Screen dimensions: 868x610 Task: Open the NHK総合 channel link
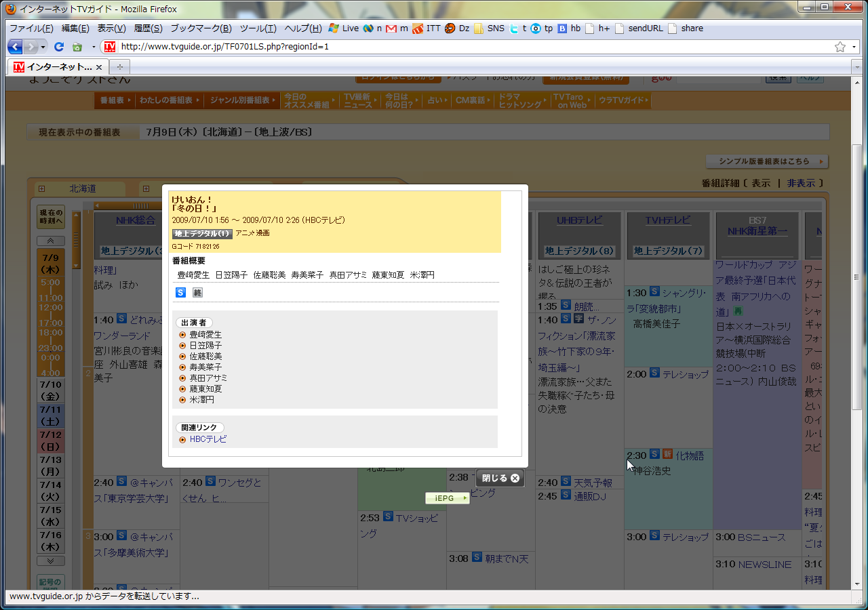coord(136,220)
